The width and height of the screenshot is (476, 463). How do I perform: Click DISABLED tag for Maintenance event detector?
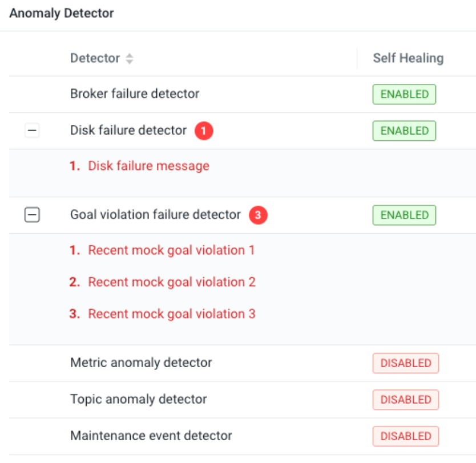(x=405, y=436)
